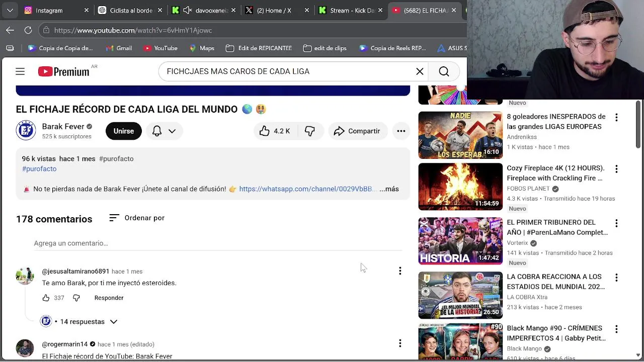Open the #purofacto hashtag link in blue
Viewport: 644px width, 362px height.
pos(39,169)
